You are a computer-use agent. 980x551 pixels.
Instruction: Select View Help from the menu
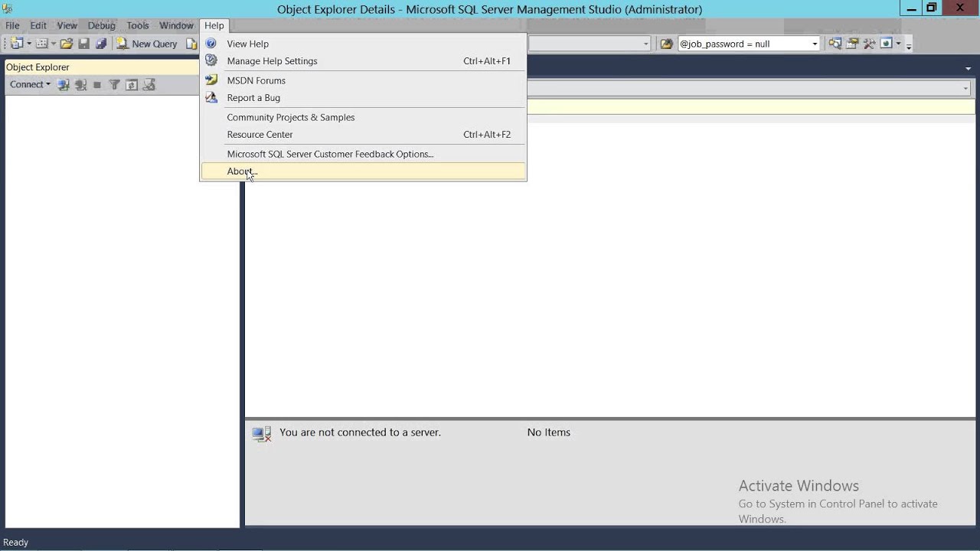click(x=363, y=44)
